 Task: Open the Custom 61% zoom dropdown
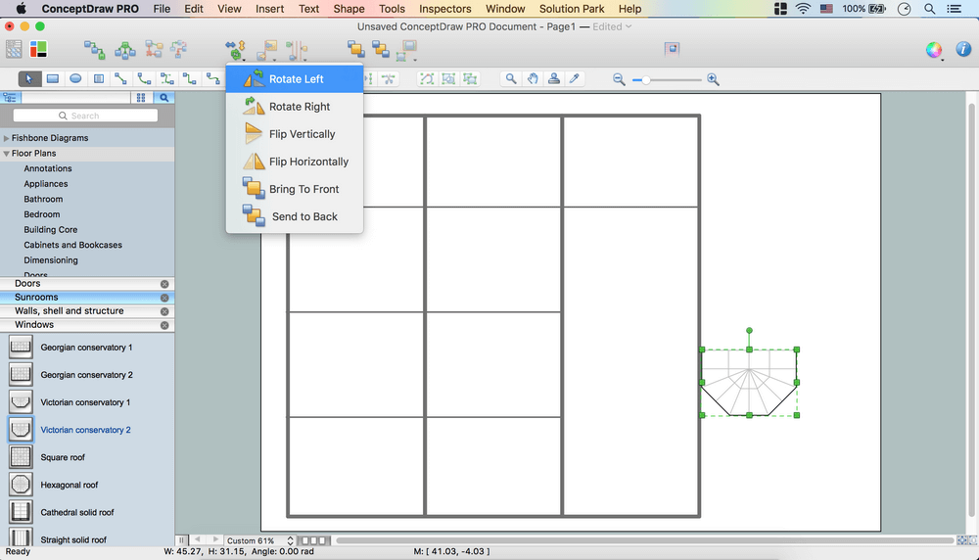coord(260,540)
